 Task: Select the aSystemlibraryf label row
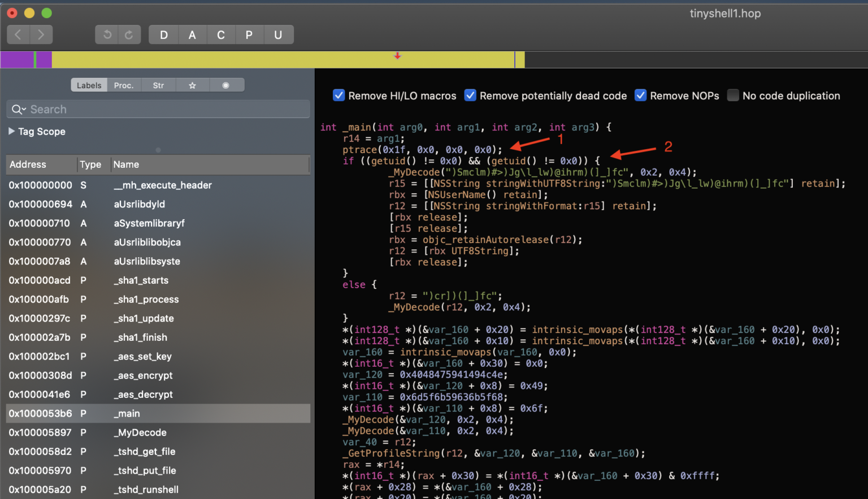(x=158, y=223)
